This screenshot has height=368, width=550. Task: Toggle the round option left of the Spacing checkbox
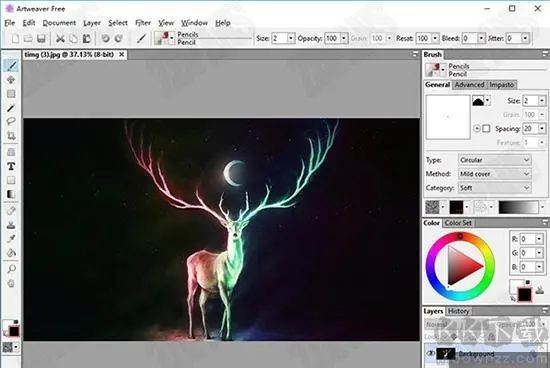[477, 129]
